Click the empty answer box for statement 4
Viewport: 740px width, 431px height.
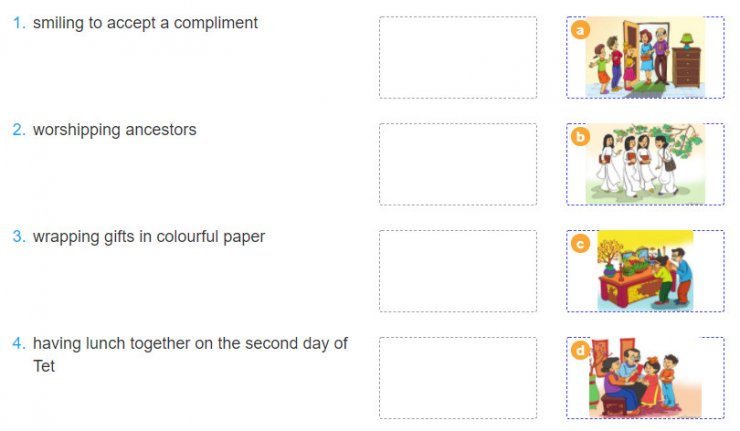457,377
